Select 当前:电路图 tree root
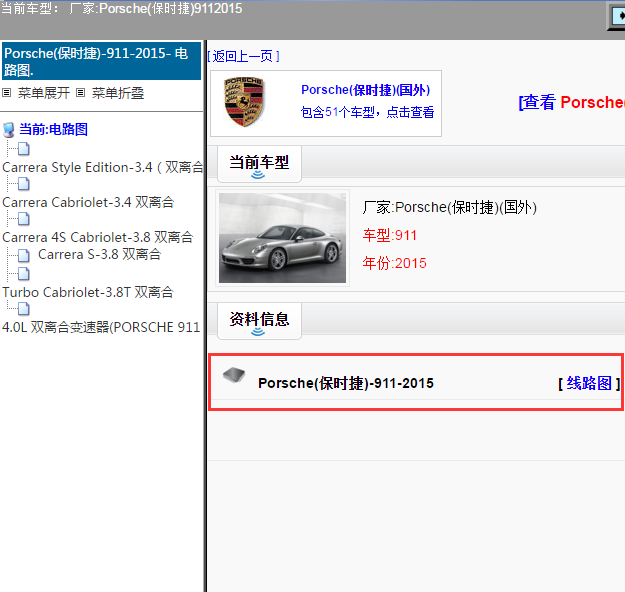This screenshot has width=625, height=592. pos(53,130)
